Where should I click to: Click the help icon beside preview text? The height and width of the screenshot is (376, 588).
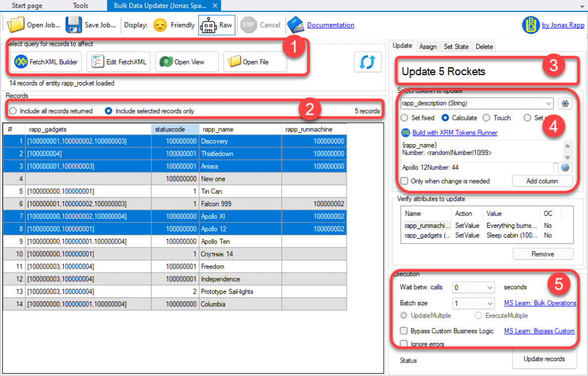pyautogui.click(x=565, y=168)
